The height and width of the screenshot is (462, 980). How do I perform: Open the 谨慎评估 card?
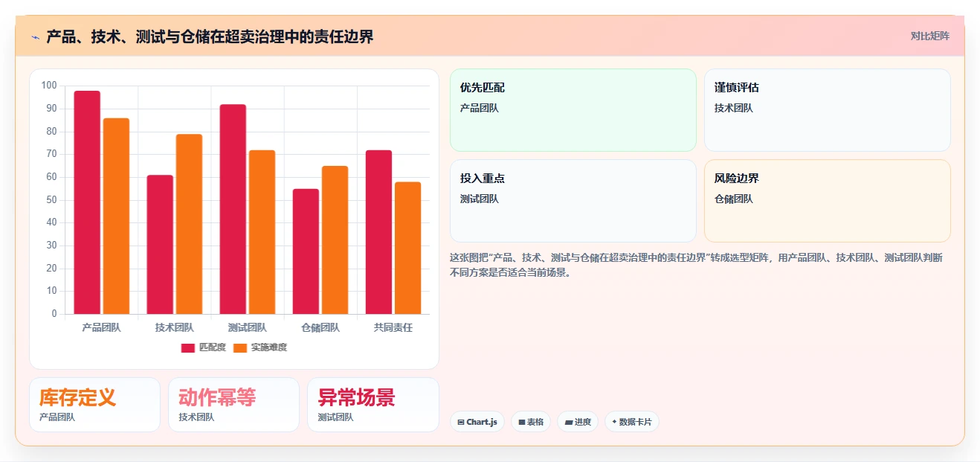tap(828, 110)
